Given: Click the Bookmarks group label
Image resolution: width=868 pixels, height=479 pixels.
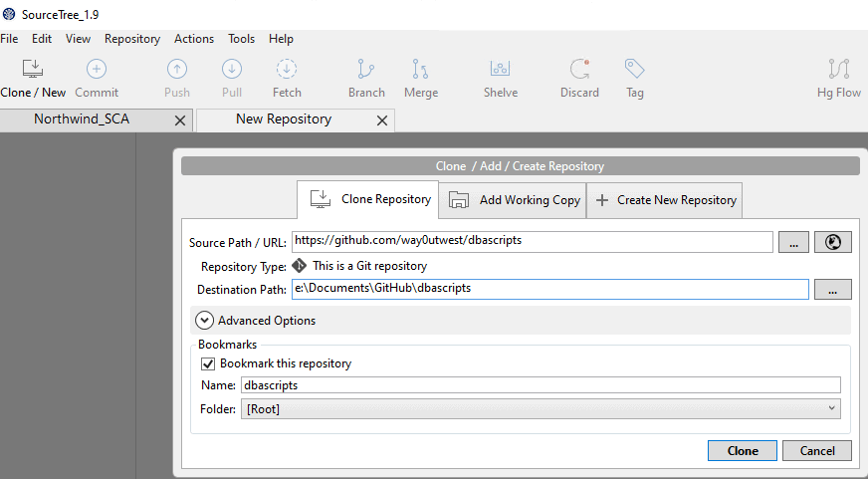Looking at the screenshot, I should 228,345.
